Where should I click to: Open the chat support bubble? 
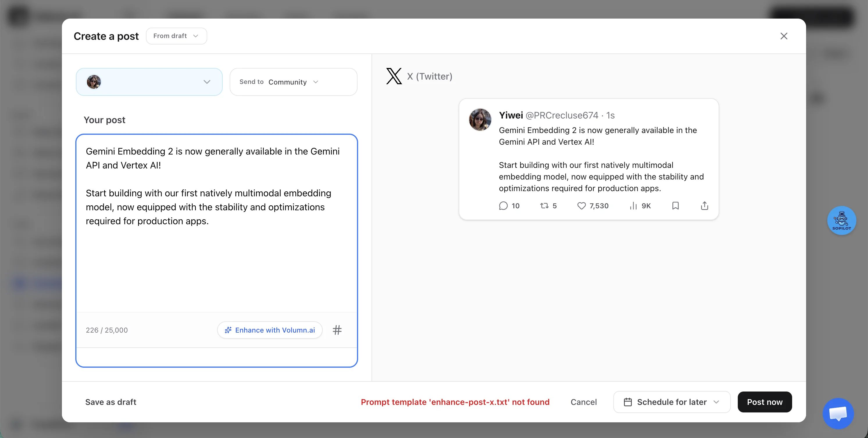tap(838, 413)
